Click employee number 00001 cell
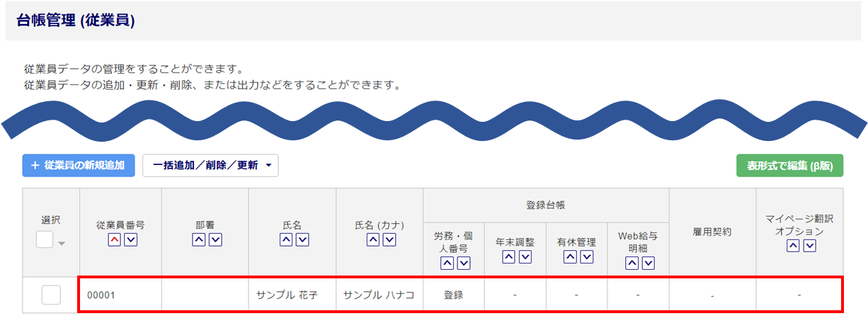 101,295
